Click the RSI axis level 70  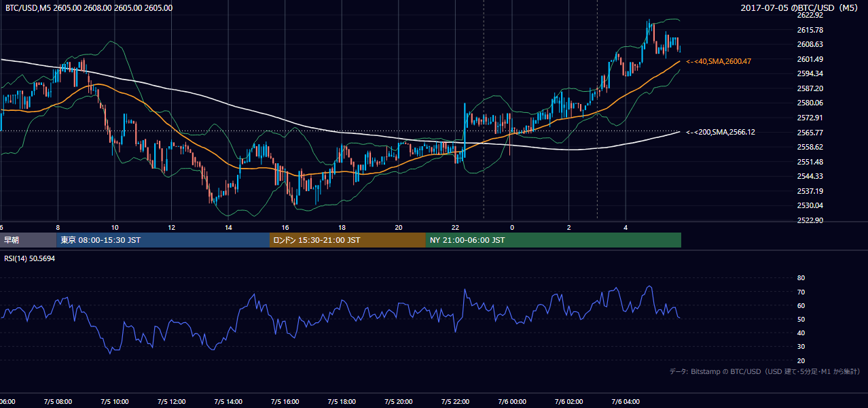pos(801,292)
